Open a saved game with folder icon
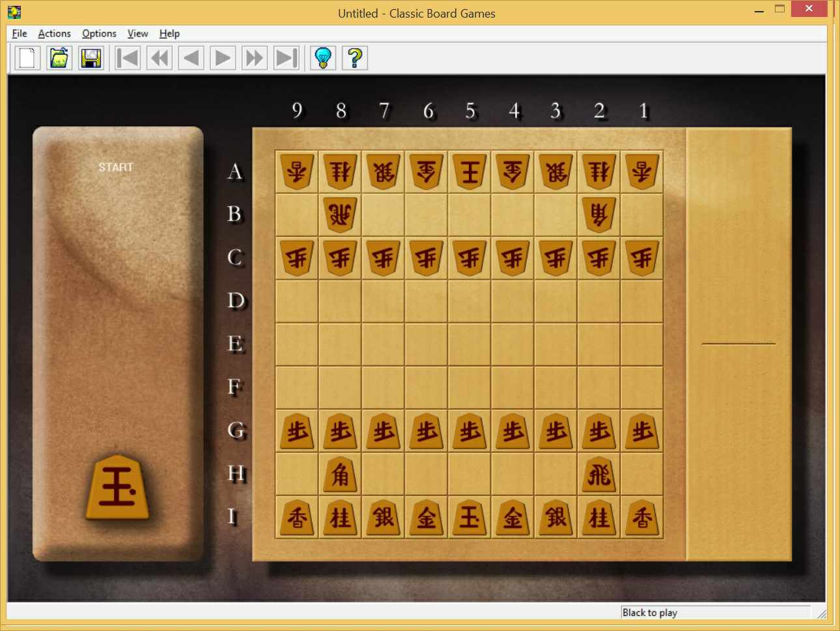The width and height of the screenshot is (840, 631). point(59,58)
